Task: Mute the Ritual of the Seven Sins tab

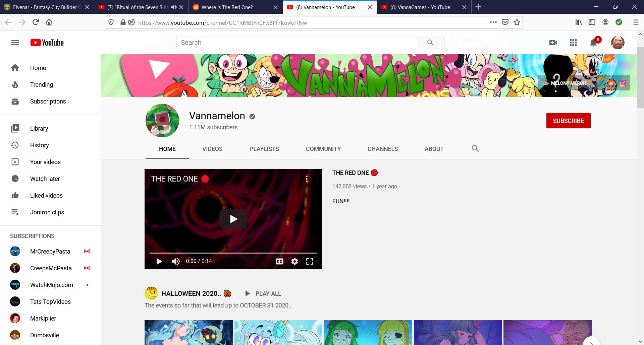Action: pos(174,7)
